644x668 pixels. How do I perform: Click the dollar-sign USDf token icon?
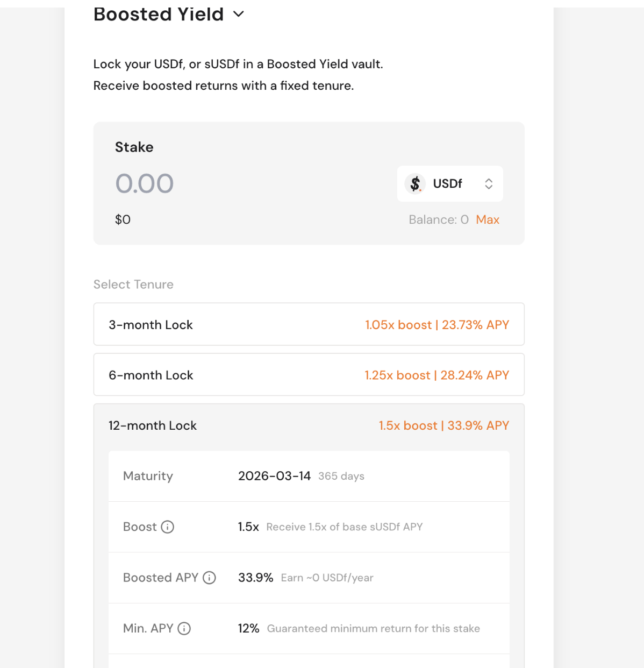pos(415,184)
